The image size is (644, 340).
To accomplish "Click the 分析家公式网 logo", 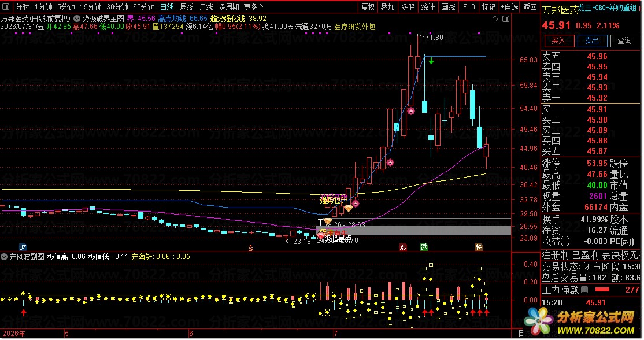I will point(580,322).
